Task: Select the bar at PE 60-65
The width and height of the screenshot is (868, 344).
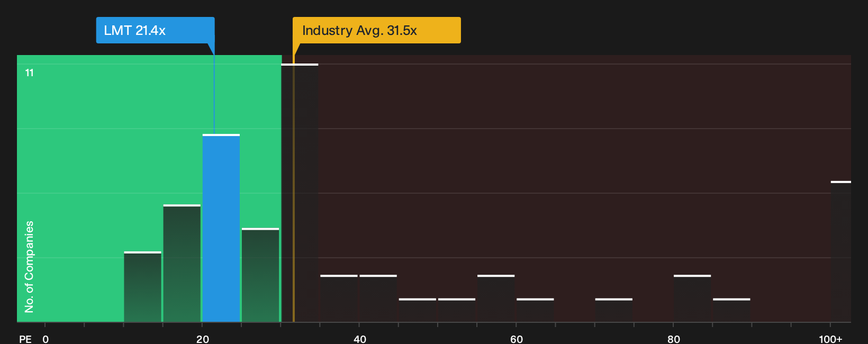Action: 535,310
